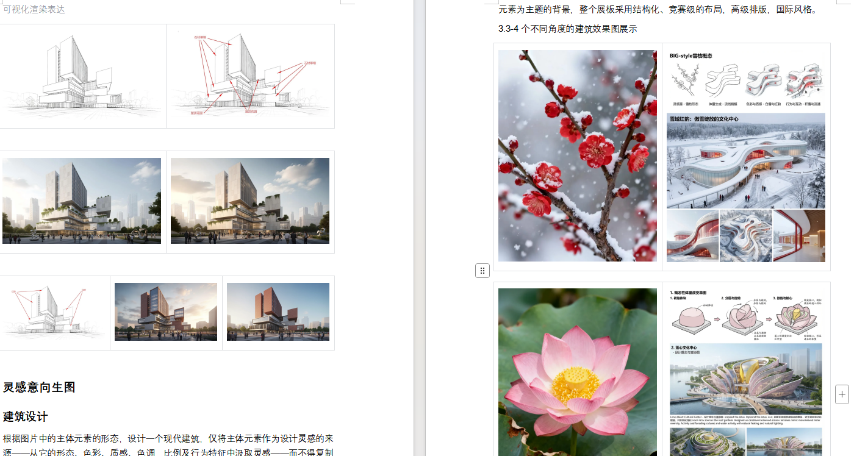Select the plain building line sketch without red arrows
868x456 pixels.
83,76
